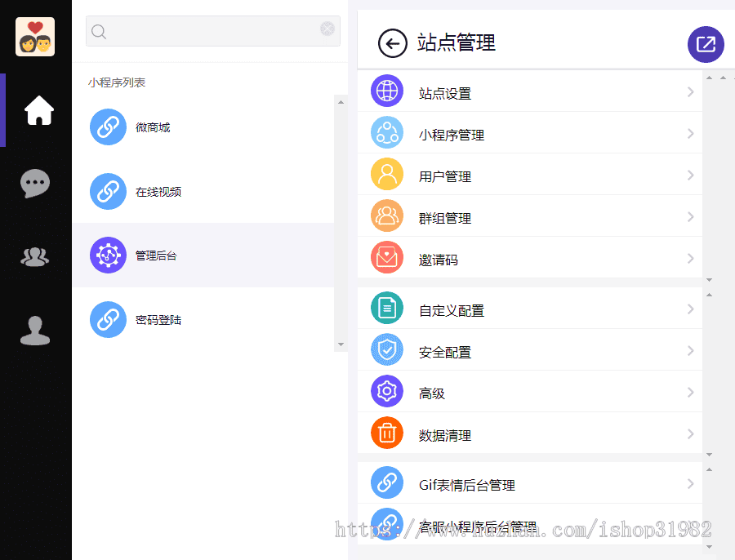Open the 密码登陆 mini program entry
This screenshot has width=735, height=560.
[203, 320]
